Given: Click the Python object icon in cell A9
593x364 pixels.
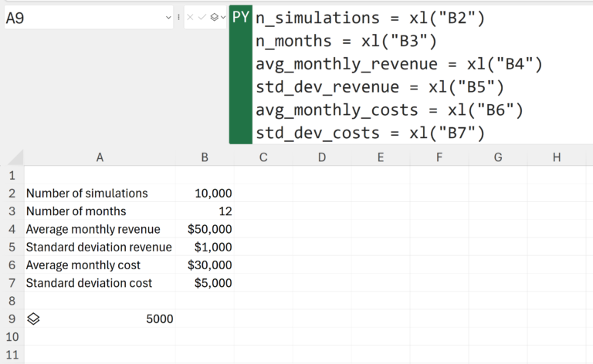Looking at the screenshot, I should (33, 318).
